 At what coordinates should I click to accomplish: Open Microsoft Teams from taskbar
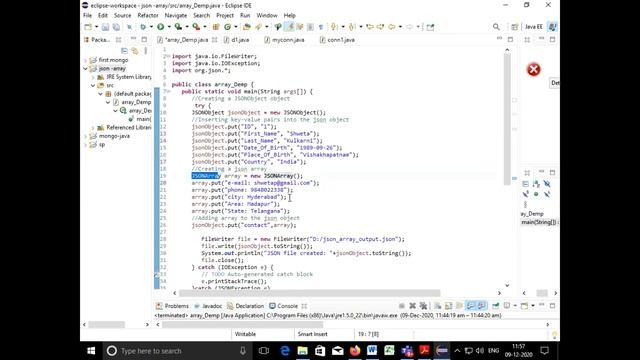pos(407,351)
